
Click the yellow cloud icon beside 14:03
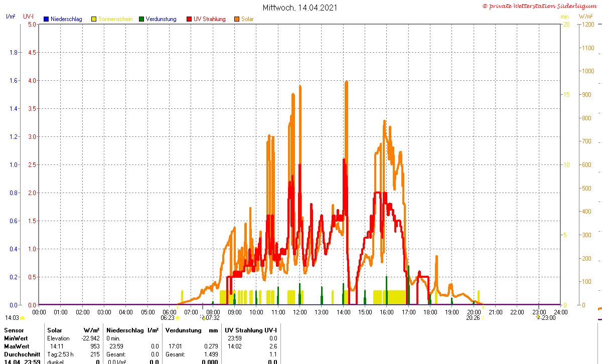23,318
